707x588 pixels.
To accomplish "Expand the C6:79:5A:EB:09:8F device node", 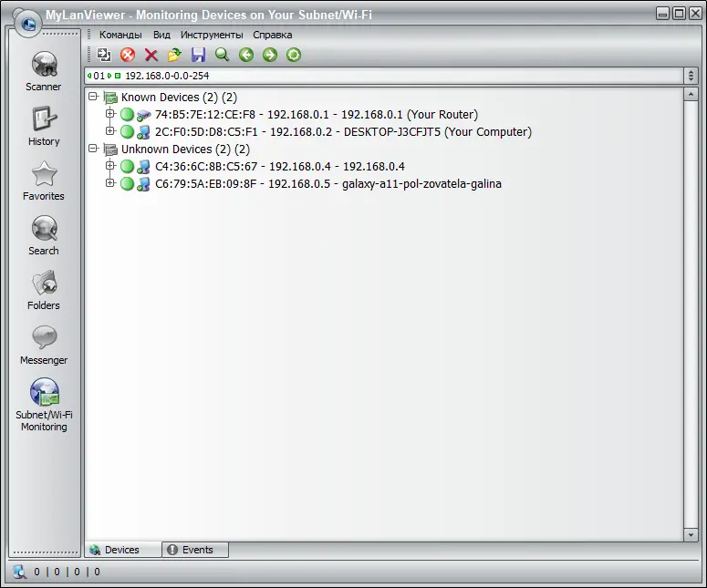I will click(110, 182).
